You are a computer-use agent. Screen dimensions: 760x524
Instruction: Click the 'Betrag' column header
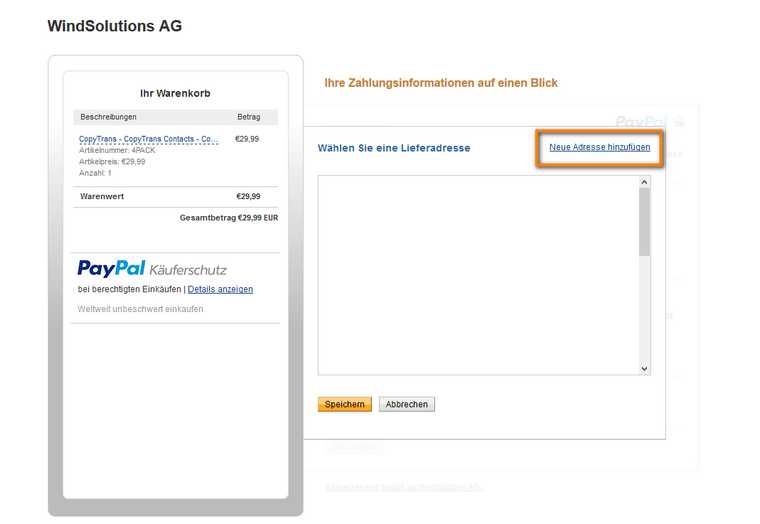pos(249,117)
